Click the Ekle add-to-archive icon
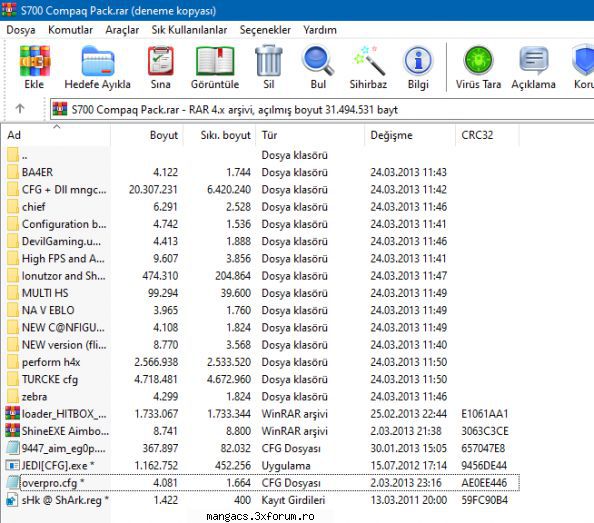This screenshot has height=523, width=594. pos(34,61)
